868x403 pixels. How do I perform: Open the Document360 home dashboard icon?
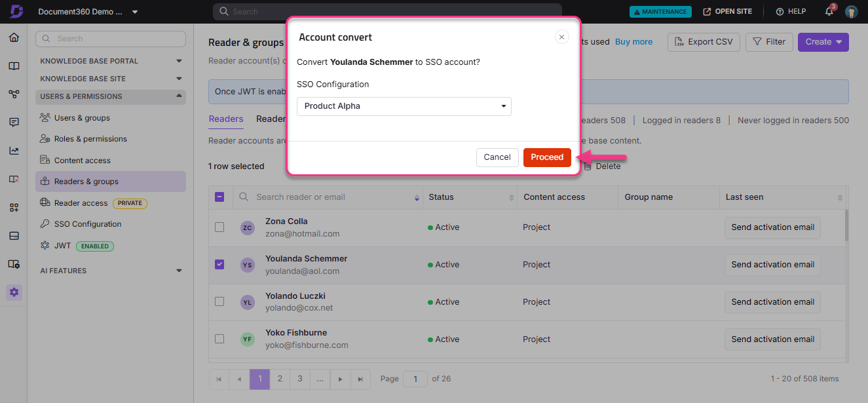(14, 38)
